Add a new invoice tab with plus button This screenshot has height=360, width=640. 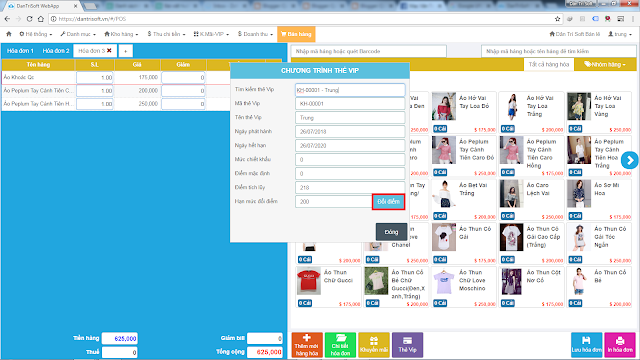[125, 51]
